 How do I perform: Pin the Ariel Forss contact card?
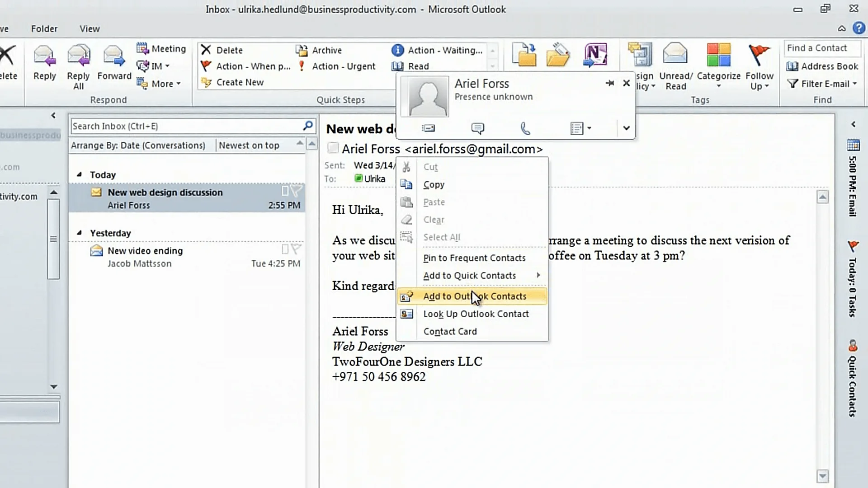(609, 83)
